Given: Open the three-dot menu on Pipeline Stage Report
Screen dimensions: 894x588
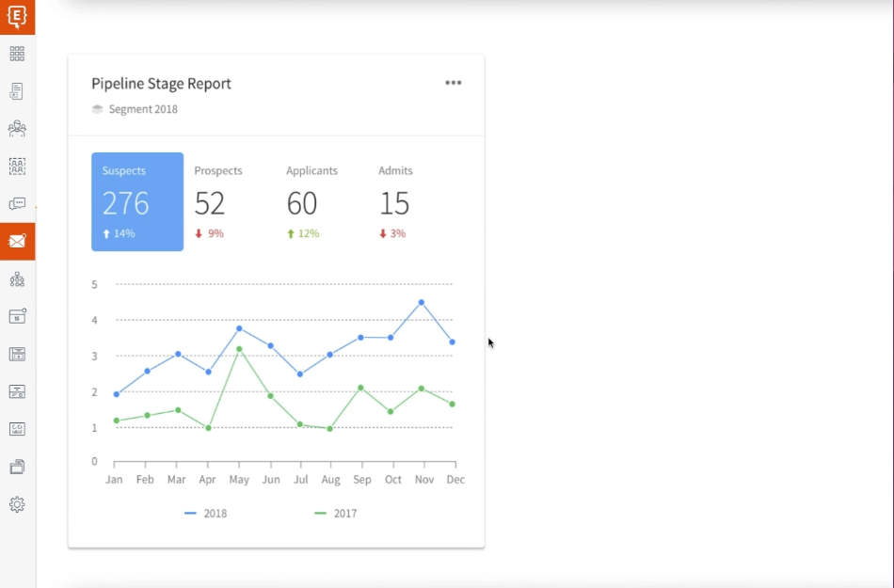Looking at the screenshot, I should pyautogui.click(x=454, y=83).
